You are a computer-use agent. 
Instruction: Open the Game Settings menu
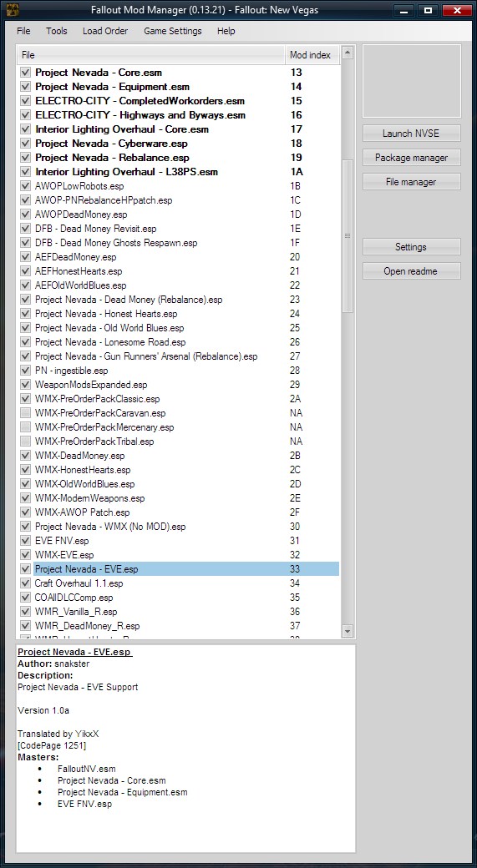tap(173, 31)
